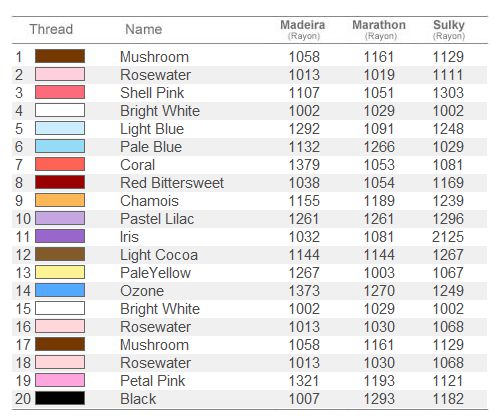Select the Coral color swatch
This screenshot has width=500, height=420.
[x=60, y=164]
